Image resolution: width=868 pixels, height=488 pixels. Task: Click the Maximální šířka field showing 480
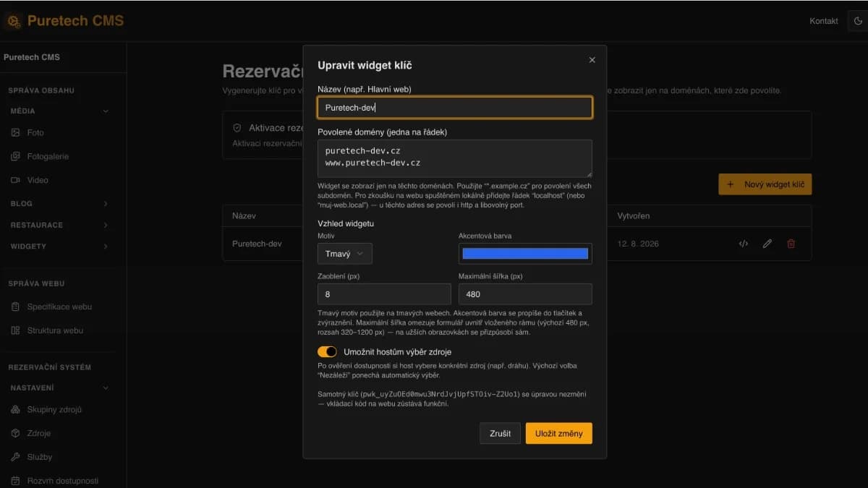(525, 294)
